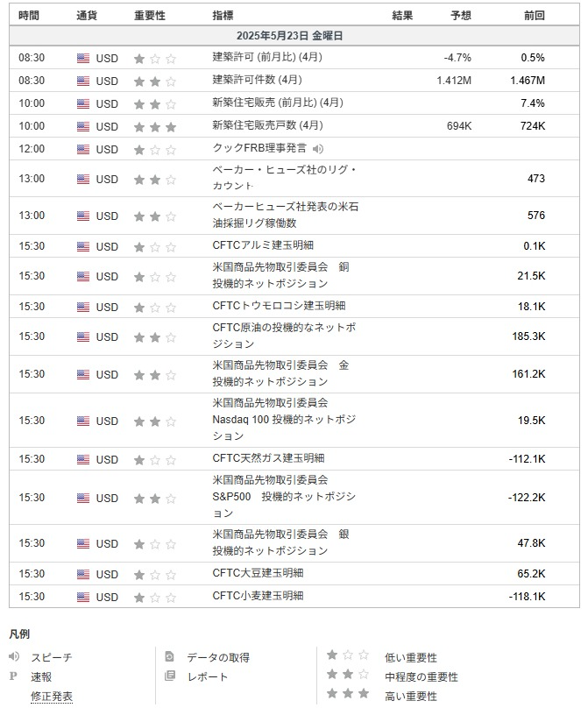Click the 時間 column header
588x708 pixels.
pos(28,16)
